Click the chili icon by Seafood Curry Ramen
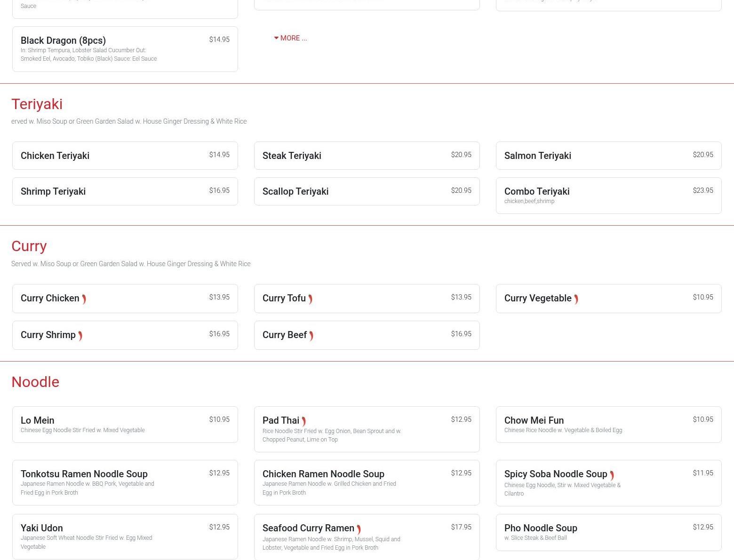Viewport: 734px width, 560px height. coord(359,529)
